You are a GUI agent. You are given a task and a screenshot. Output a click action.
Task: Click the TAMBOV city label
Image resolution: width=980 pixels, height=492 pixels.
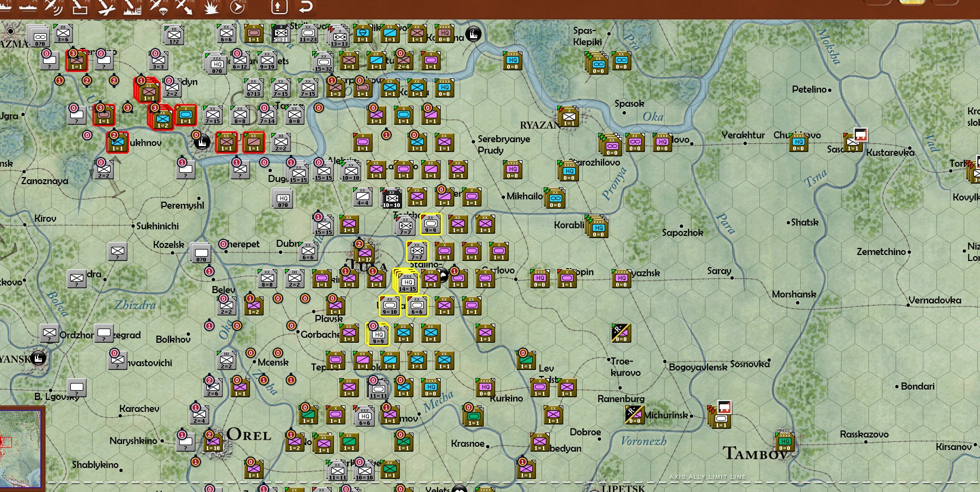coord(754,453)
